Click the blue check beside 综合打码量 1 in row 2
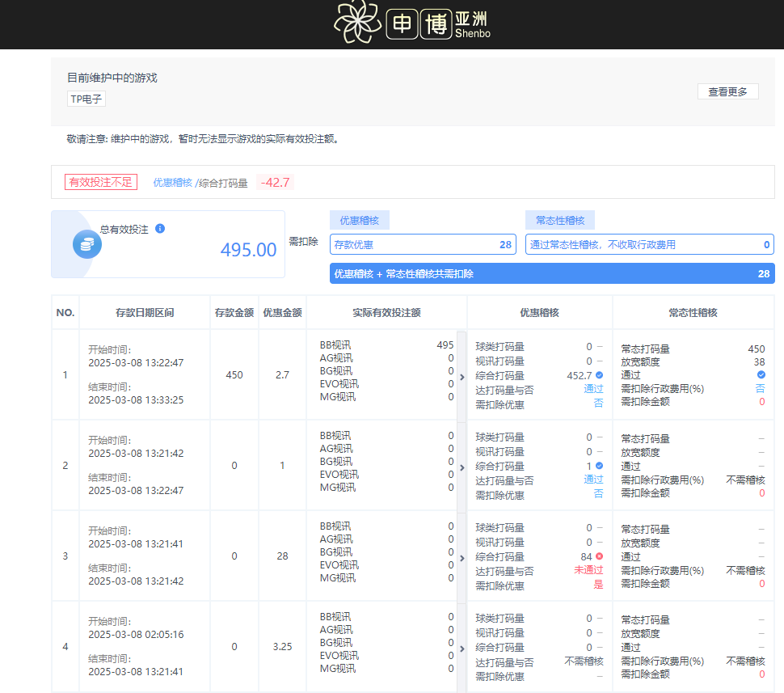This screenshot has width=784, height=693. tap(599, 466)
